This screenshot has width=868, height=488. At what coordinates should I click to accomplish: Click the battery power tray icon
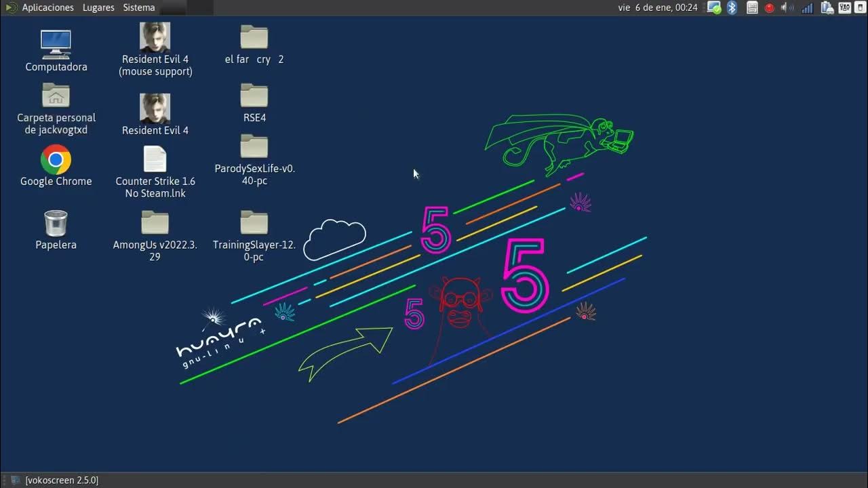coord(827,7)
